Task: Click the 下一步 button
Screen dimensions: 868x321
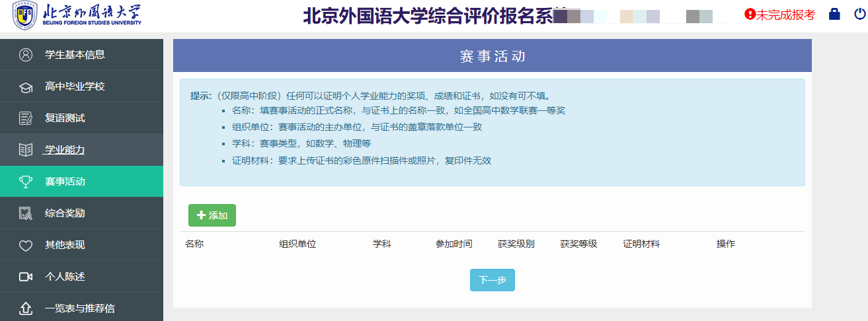Action: tap(492, 280)
